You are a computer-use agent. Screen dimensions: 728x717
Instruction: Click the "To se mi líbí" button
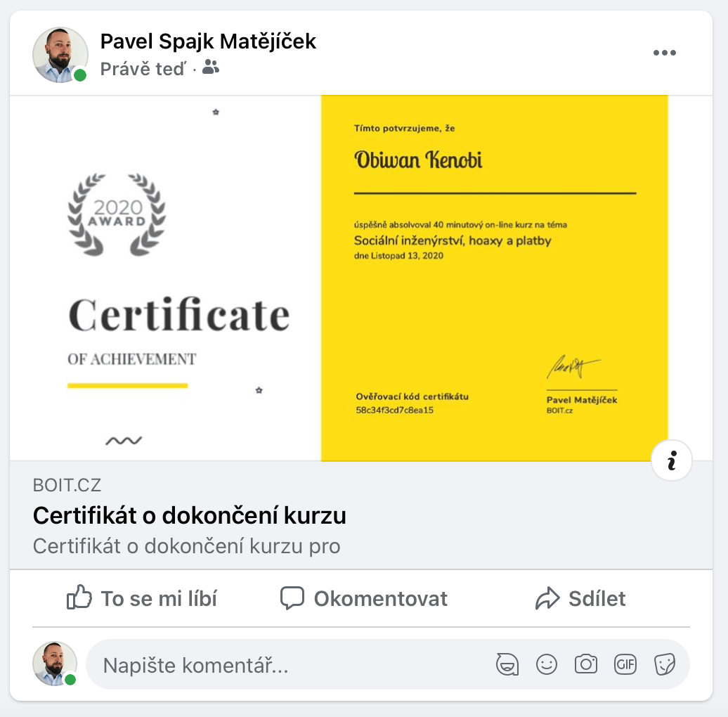click(x=142, y=598)
